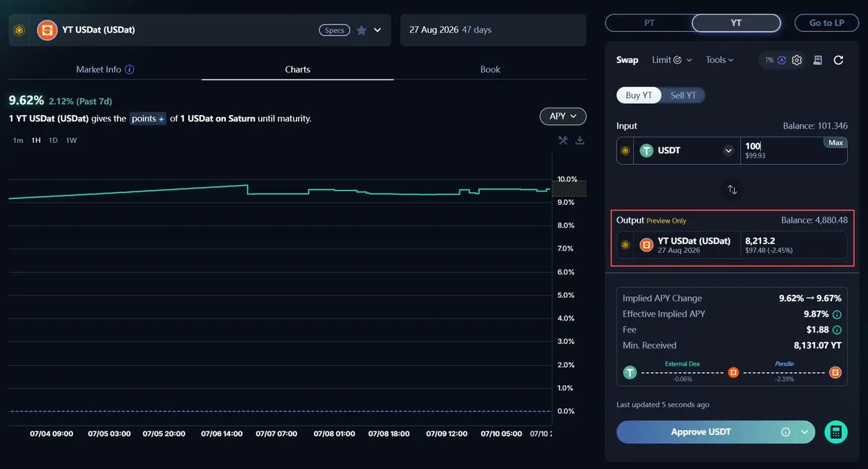The image size is (868, 469).
Task: Open the Book tab
Action: coord(490,69)
